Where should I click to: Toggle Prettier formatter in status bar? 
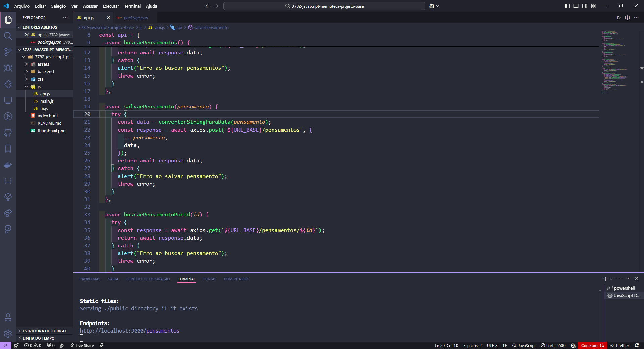click(620, 345)
